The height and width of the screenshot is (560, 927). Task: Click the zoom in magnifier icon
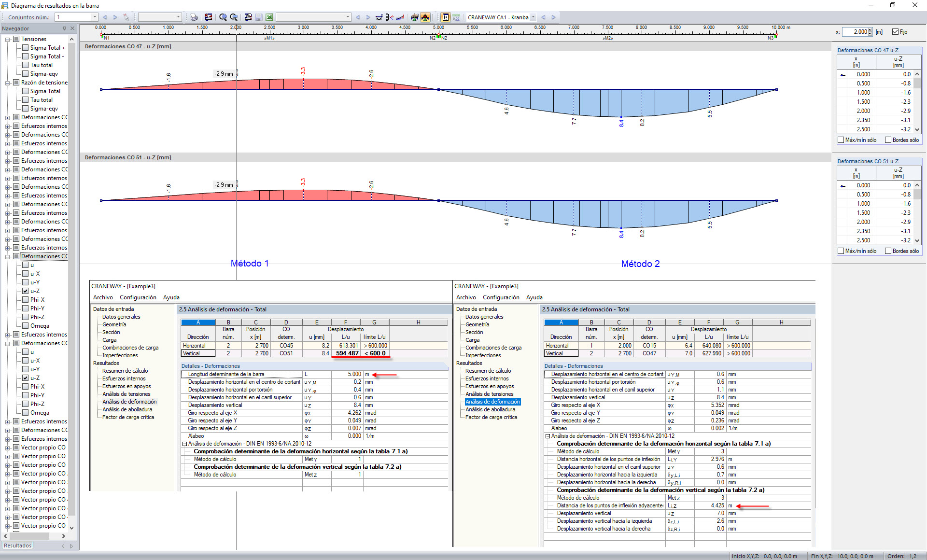[223, 17]
